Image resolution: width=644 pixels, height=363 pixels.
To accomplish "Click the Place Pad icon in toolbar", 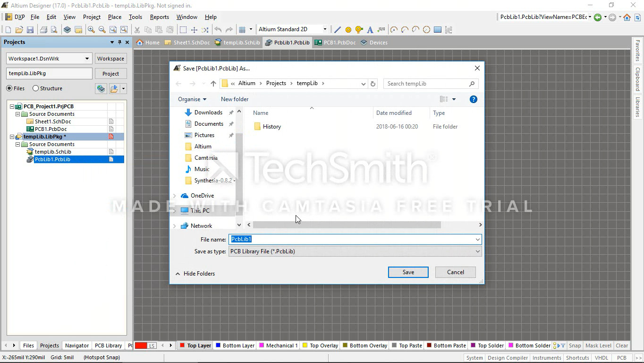I will pos(348,30).
